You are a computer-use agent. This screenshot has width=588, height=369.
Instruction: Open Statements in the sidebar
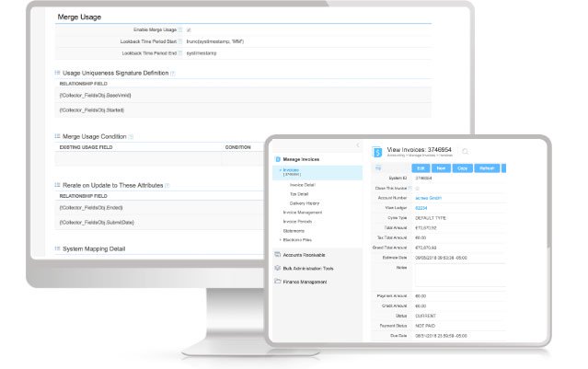(x=294, y=231)
